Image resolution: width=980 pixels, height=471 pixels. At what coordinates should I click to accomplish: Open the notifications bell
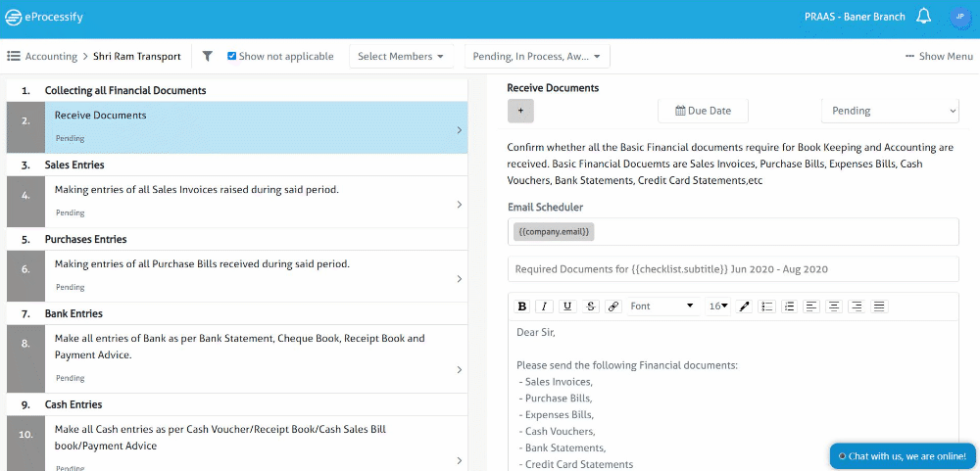(923, 17)
